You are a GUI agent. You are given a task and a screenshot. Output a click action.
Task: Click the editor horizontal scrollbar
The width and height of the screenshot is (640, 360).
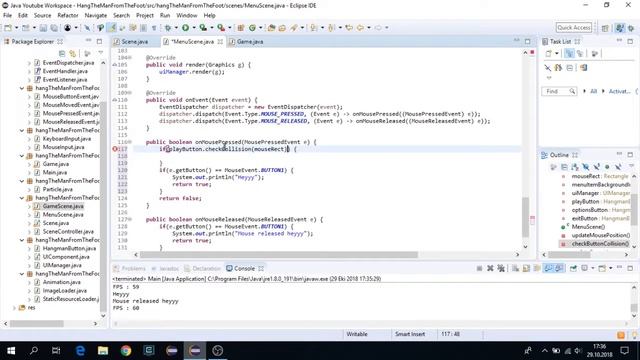(278, 255)
